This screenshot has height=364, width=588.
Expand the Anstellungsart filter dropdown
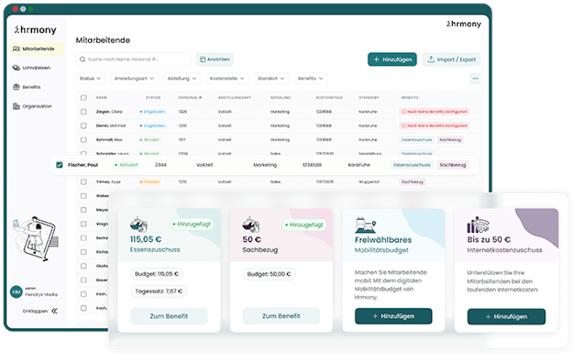(134, 78)
